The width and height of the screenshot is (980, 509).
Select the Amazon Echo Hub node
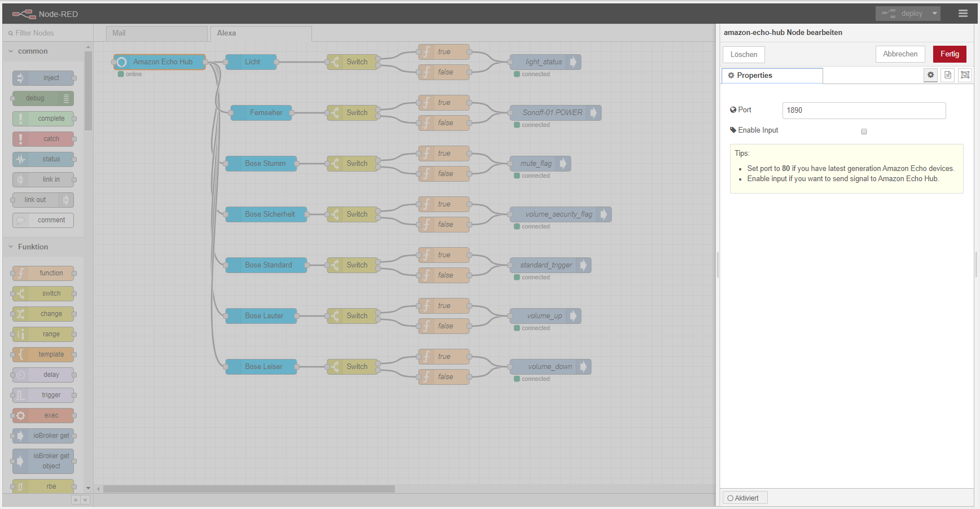(x=160, y=62)
